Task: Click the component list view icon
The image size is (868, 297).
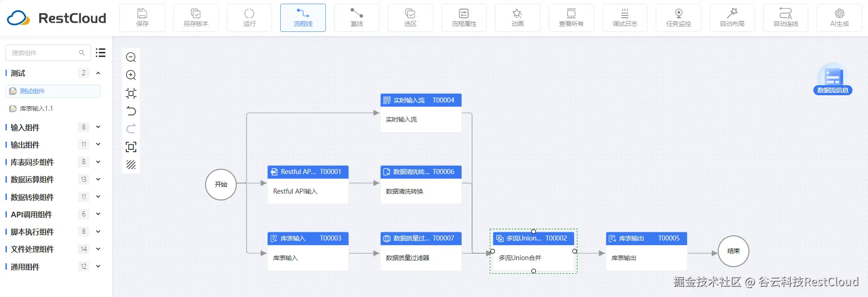Action: [101, 53]
